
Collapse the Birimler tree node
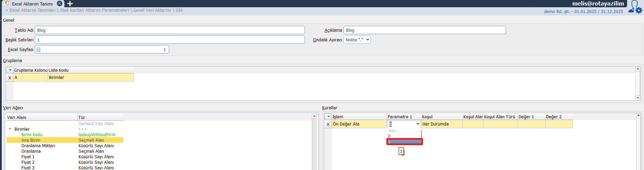(10, 129)
